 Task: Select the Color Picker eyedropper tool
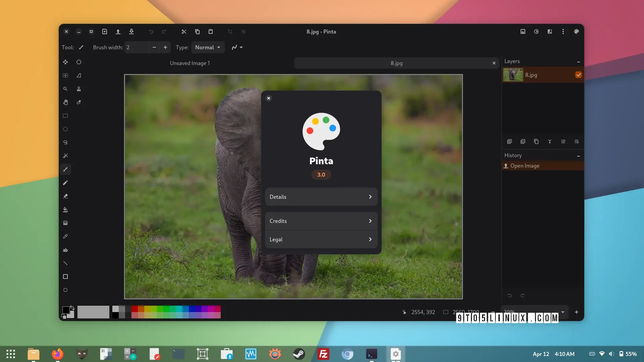pos(65,236)
